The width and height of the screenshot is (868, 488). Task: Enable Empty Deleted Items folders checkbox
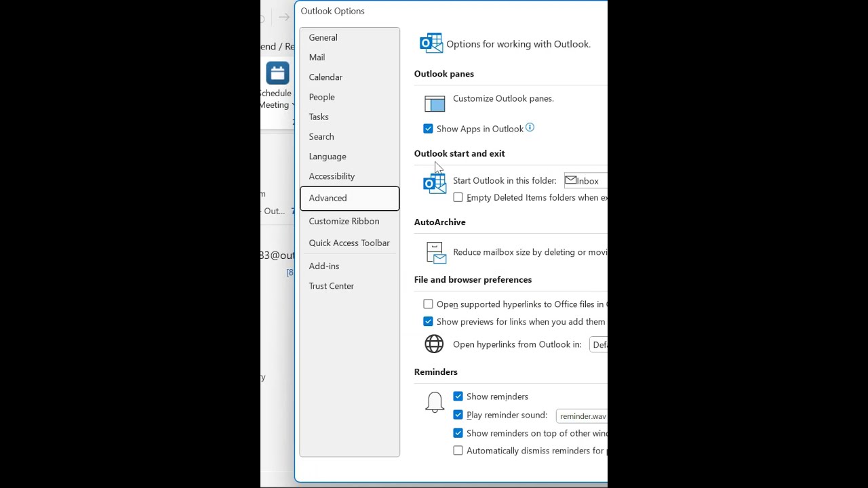click(458, 197)
